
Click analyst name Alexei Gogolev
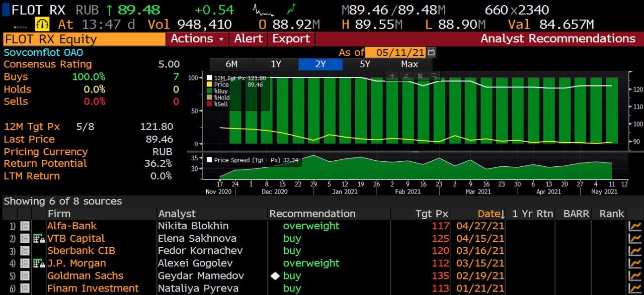[196, 263]
